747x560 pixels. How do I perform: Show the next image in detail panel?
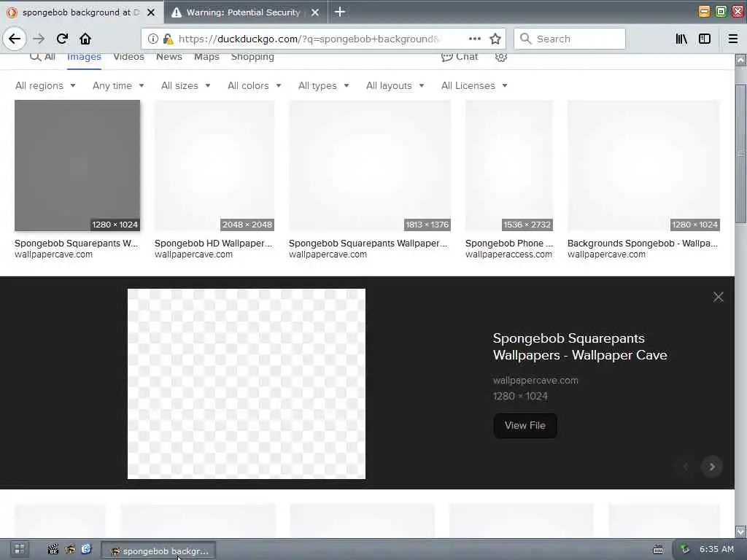pos(712,467)
